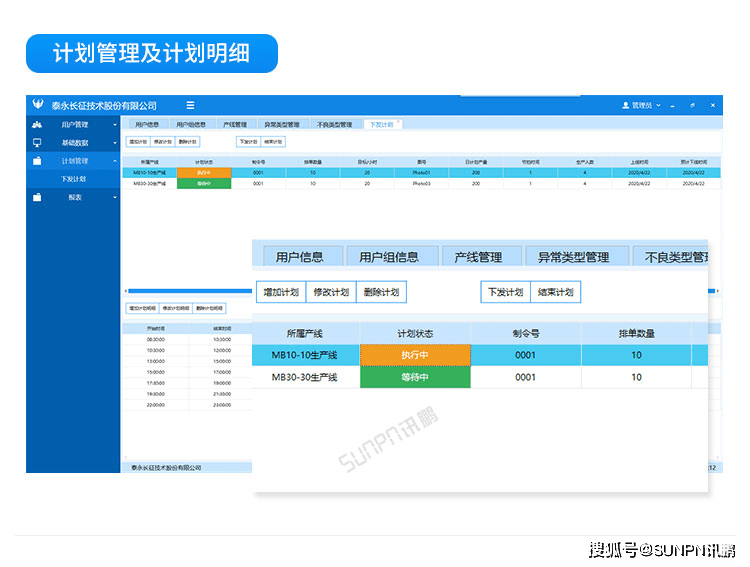
Task: Click the hamburger menu icon in header
Action: point(190,105)
